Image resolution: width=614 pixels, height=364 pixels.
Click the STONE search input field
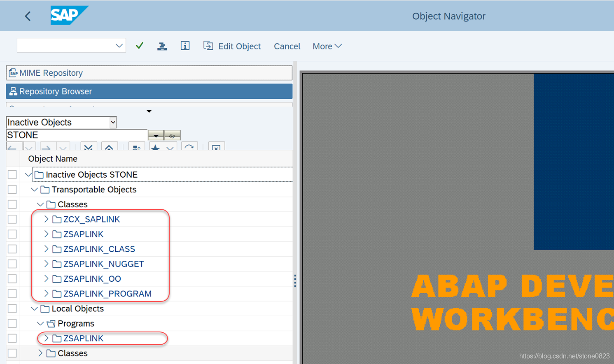(74, 135)
